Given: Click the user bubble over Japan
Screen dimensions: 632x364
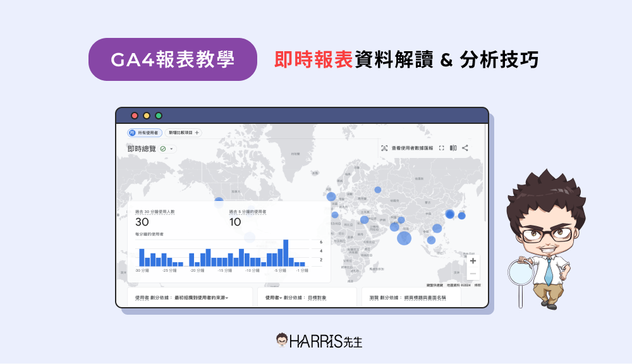Looking at the screenshot, I should coord(461,215).
